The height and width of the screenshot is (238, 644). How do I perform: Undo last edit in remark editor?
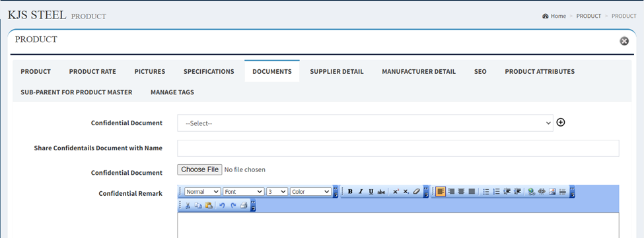pos(222,205)
